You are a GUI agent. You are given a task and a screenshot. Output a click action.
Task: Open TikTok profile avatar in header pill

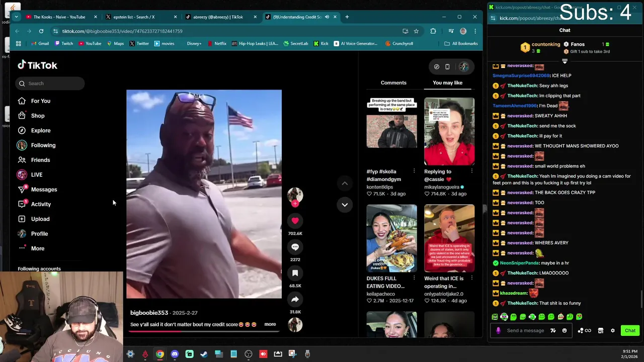(463, 66)
